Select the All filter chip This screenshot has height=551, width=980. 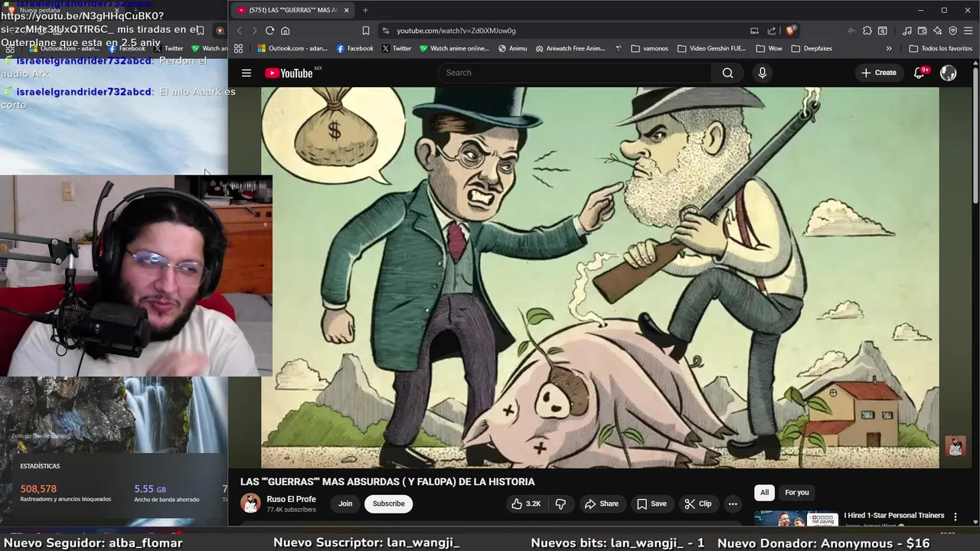pyautogui.click(x=764, y=492)
